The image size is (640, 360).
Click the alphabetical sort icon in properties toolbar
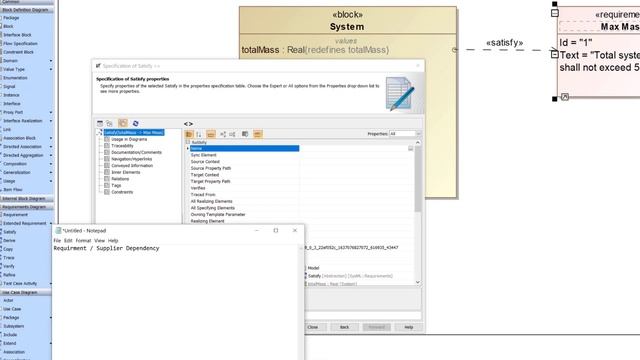[x=199, y=134]
